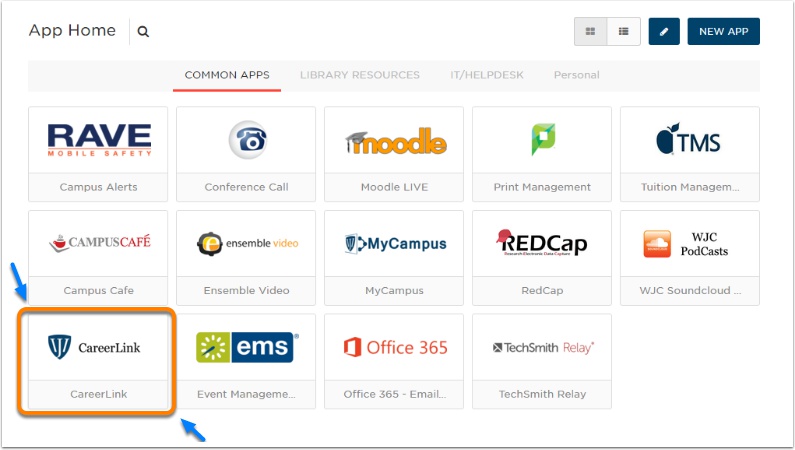Open the Office 365 logo
This screenshot has height=450, width=795.
point(395,348)
